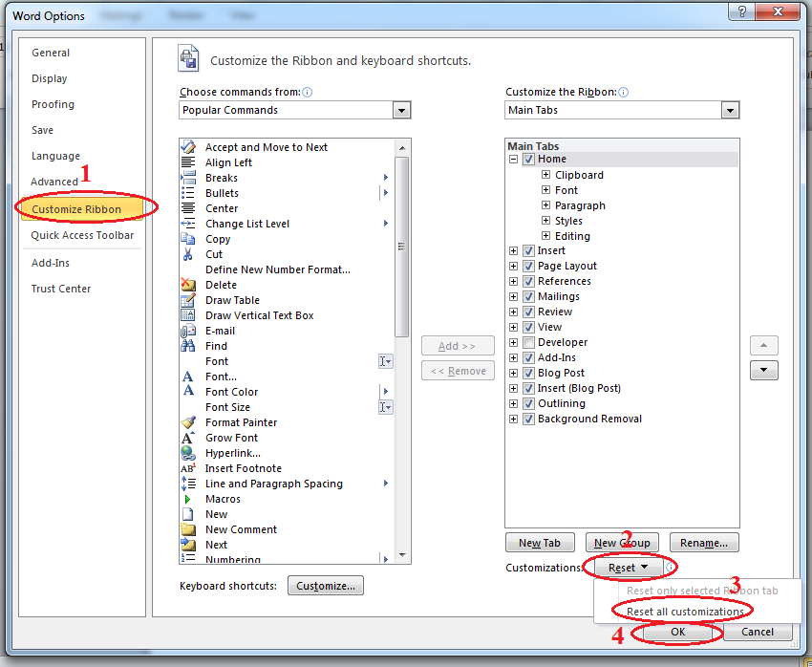Open the Choose commands from dropdown
This screenshot has width=812, height=667.
pyautogui.click(x=401, y=109)
